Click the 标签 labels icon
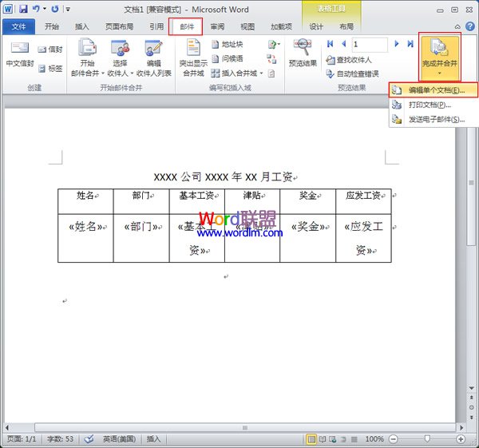 click(49, 69)
